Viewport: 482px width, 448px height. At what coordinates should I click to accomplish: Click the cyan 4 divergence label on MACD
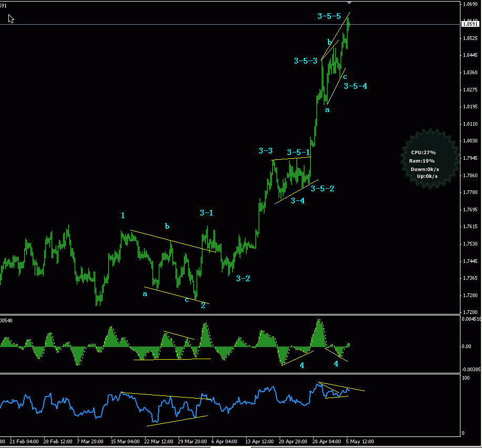pyautogui.click(x=302, y=364)
